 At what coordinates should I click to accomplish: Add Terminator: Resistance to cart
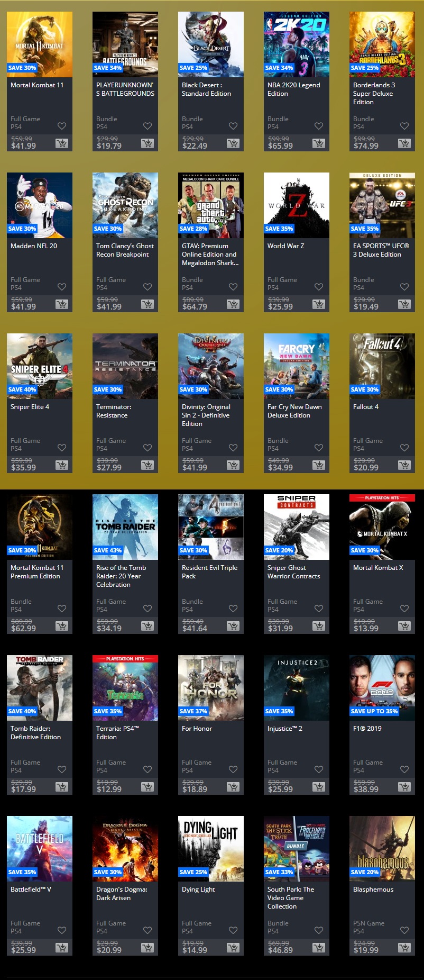point(148,465)
